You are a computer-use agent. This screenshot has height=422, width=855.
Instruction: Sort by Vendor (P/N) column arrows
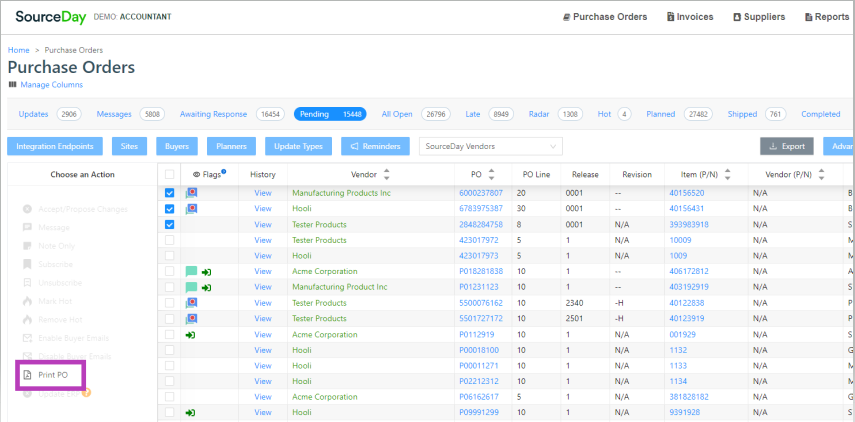(x=821, y=174)
